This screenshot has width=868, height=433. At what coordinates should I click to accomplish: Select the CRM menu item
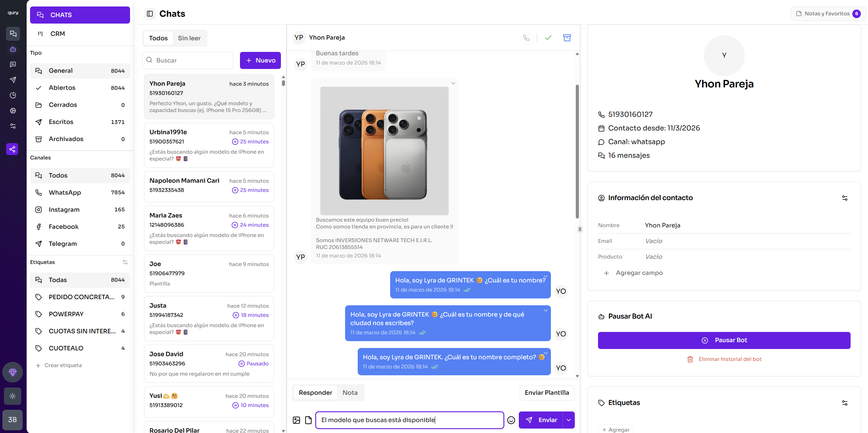pos(80,34)
